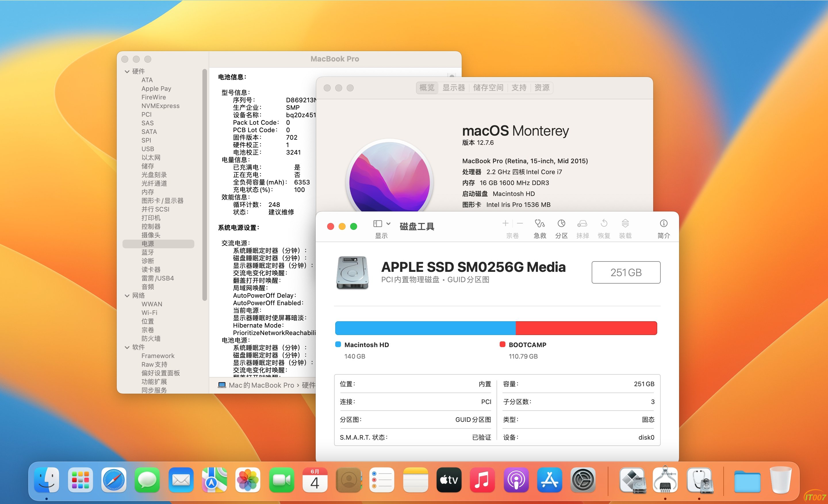Open Finder from the Dock
The image size is (828, 504).
pos(46,480)
